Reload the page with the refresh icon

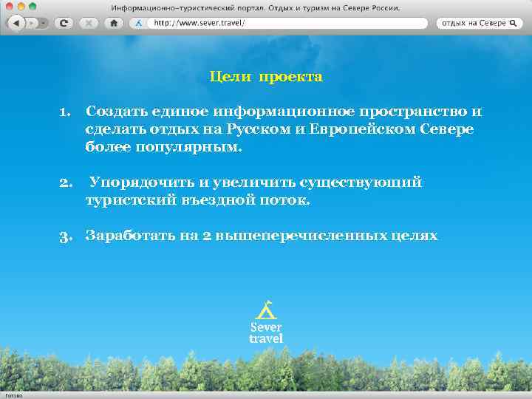(64, 23)
